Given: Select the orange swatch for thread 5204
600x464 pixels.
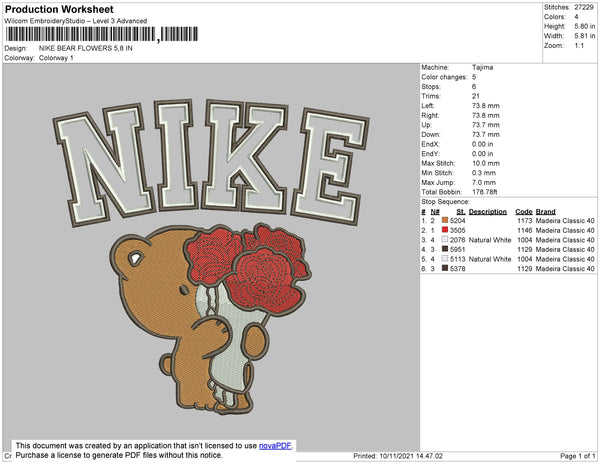Looking at the screenshot, I should (x=445, y=220).
